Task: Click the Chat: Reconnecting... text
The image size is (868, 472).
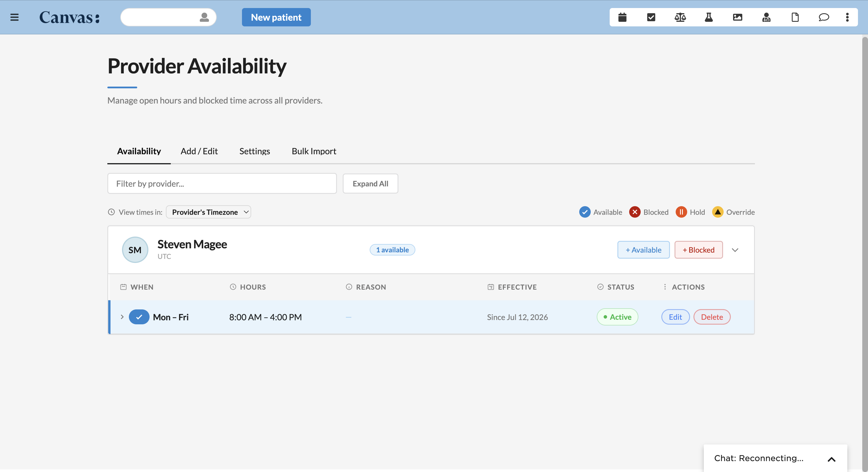Action: click(x=759, y=458)
